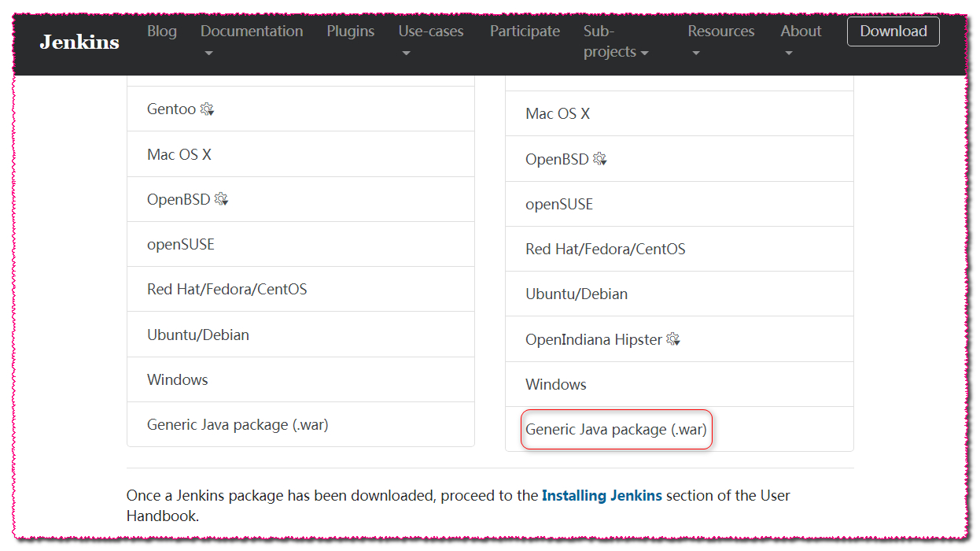Click the Jenkins logo in navbar
The height and width of the screenshot is (551, 980).
(x=79, y=42)
